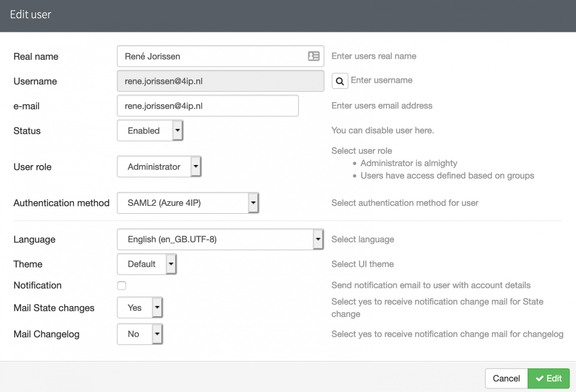The width and height of the screenshot is (576, 392).
Task: Click the 'Select authentication method for user' hint
Action: coord(405,203)
